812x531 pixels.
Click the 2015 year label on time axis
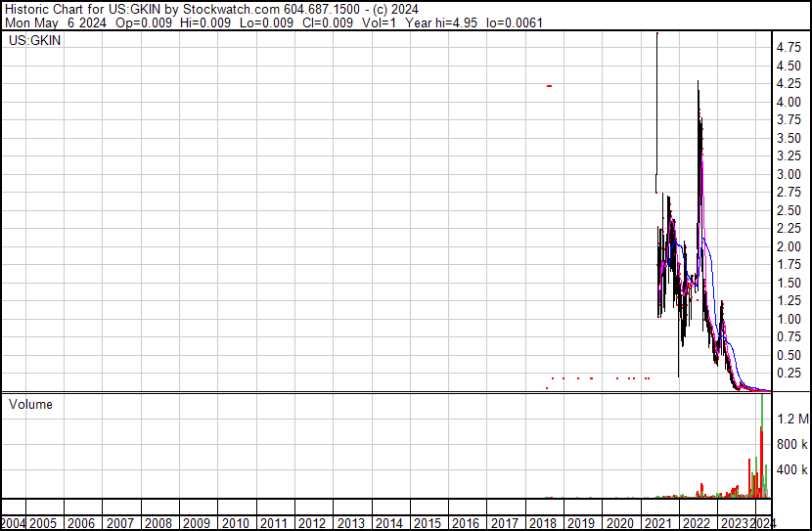tap(427, 523)
